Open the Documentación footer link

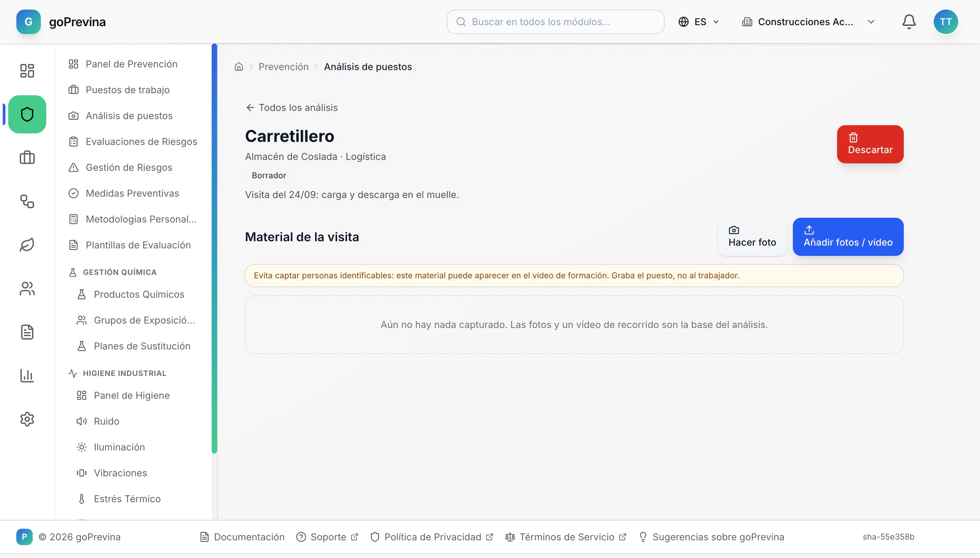[x=242, y=537]
